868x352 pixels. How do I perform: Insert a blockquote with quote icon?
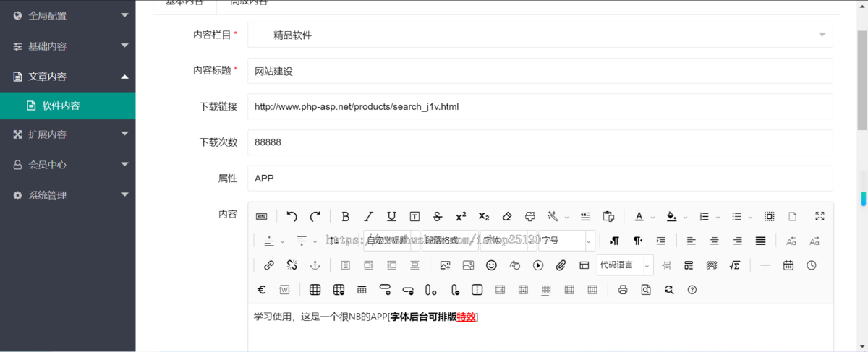tap(586, 216)
